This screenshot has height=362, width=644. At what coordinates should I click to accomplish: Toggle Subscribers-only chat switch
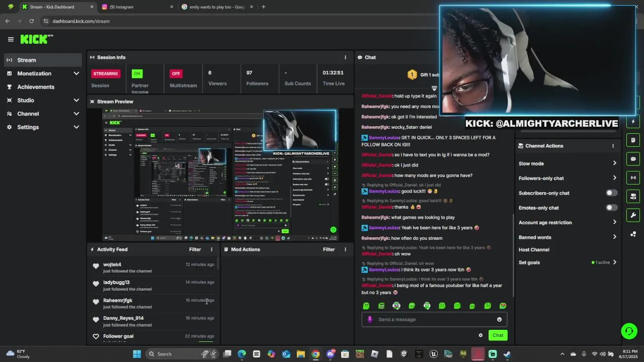point(611,193)
